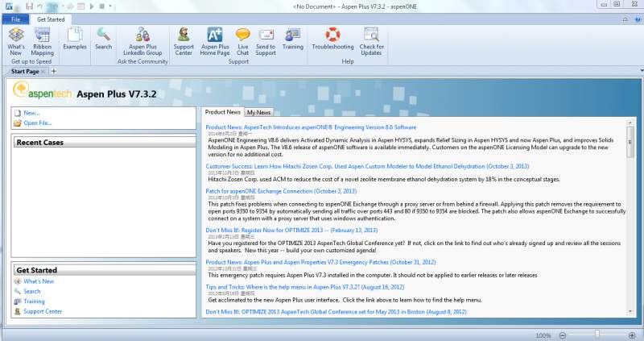Open the quick access toolbar customize dropdown
Screen dimensions: 644x341
point(110,6)
